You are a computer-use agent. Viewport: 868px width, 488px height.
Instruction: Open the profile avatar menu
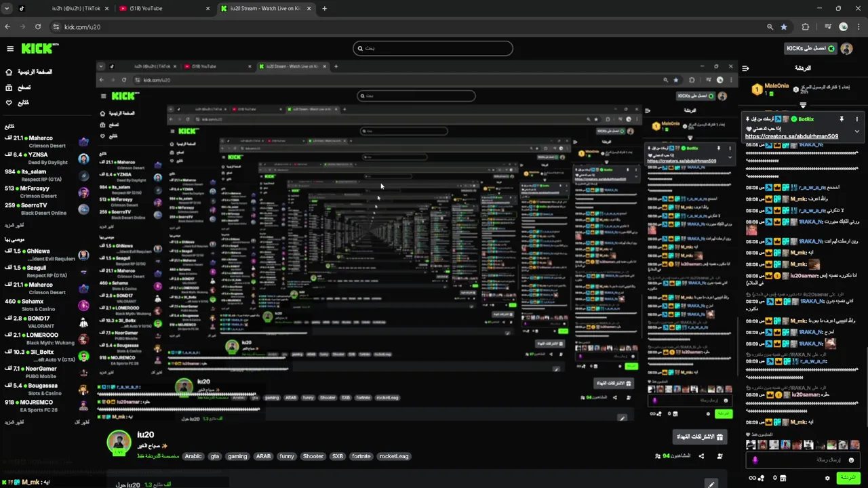click(x=848, y=49)
